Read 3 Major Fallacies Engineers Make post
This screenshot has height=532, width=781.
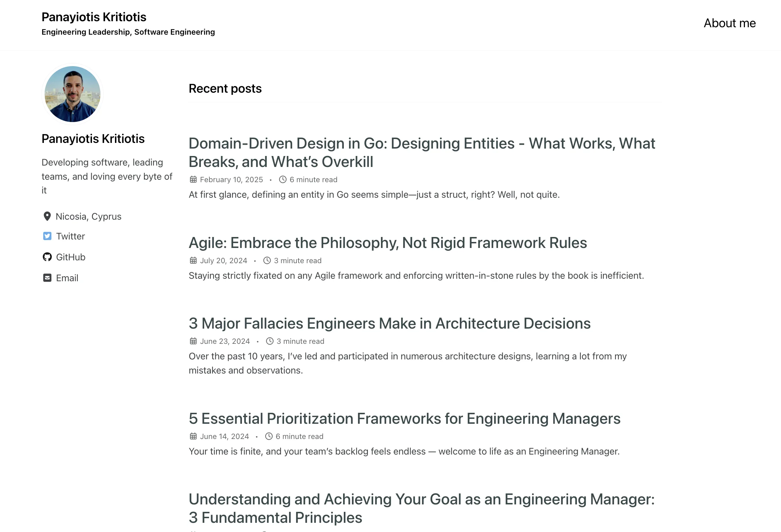tap(389, 324)
